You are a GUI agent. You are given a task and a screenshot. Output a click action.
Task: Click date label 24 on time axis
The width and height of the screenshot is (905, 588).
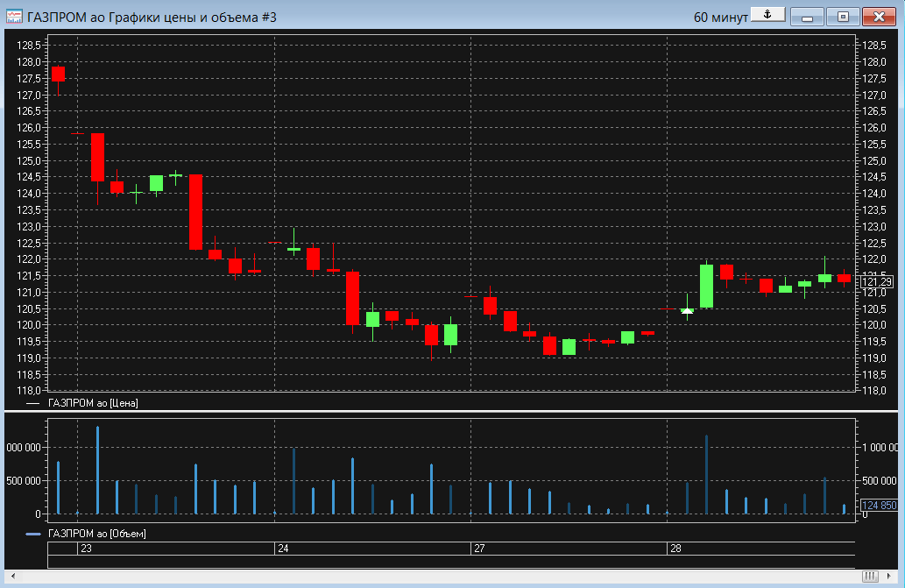[x=283, y=549]
